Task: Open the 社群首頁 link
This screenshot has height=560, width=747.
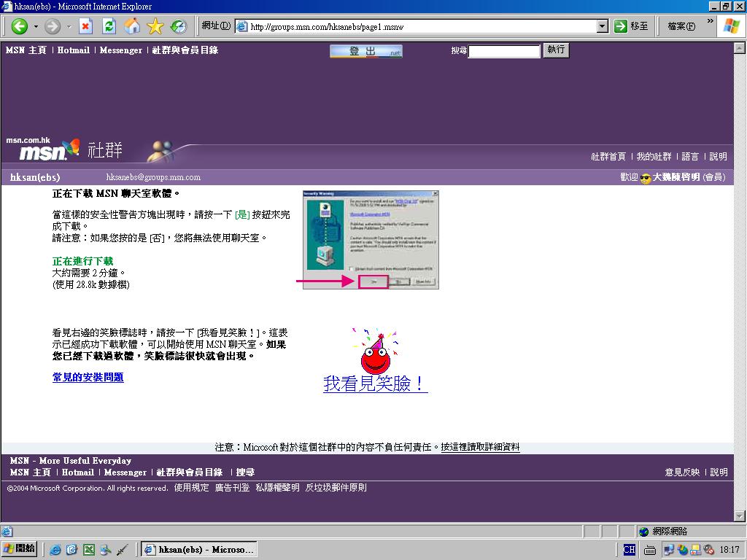Action: [x=608, y=156]
